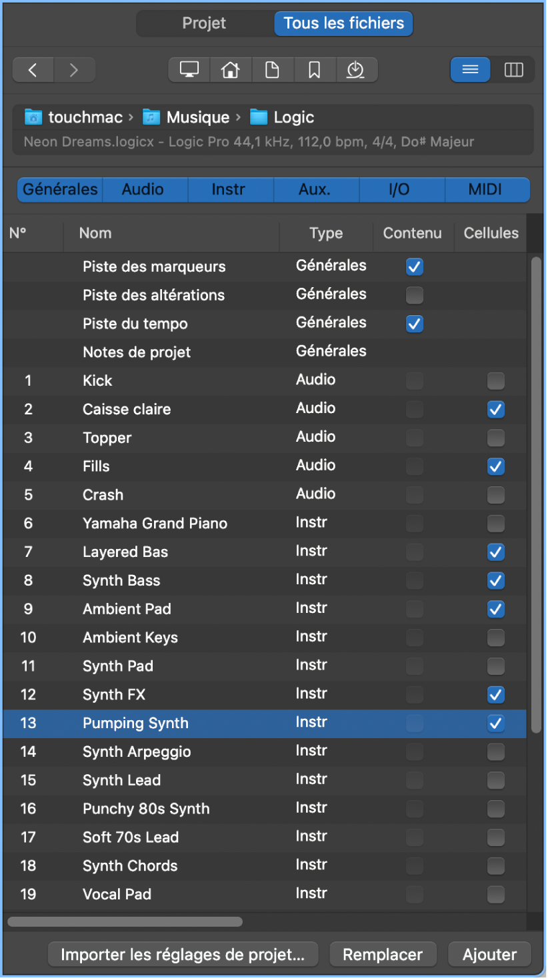Screen dimensions: 548x980
Task: Click the project document location icon
Action: 272,70
